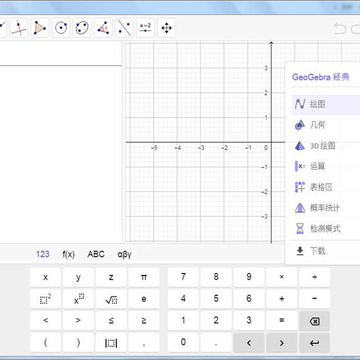The width and height of the screenshot is (360, 360).
Task: Tap the minus key
Action: [314, 299]
